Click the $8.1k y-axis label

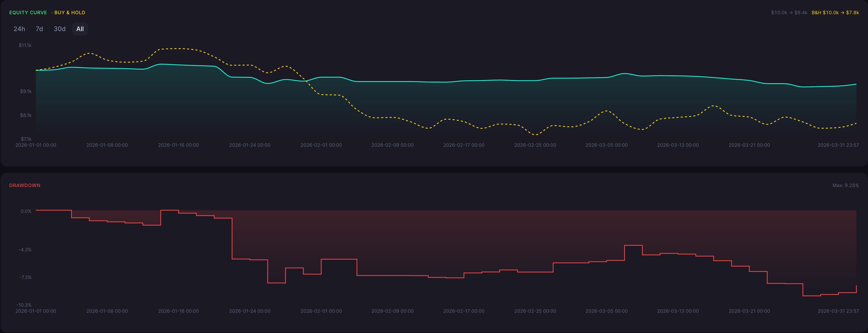26,115
